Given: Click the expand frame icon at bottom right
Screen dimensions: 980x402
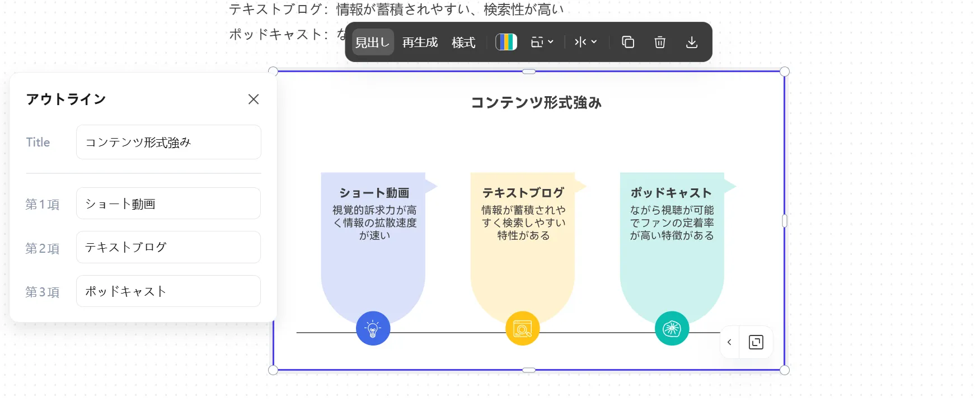Looking at the screenshot, I should [x=756, y=342].
